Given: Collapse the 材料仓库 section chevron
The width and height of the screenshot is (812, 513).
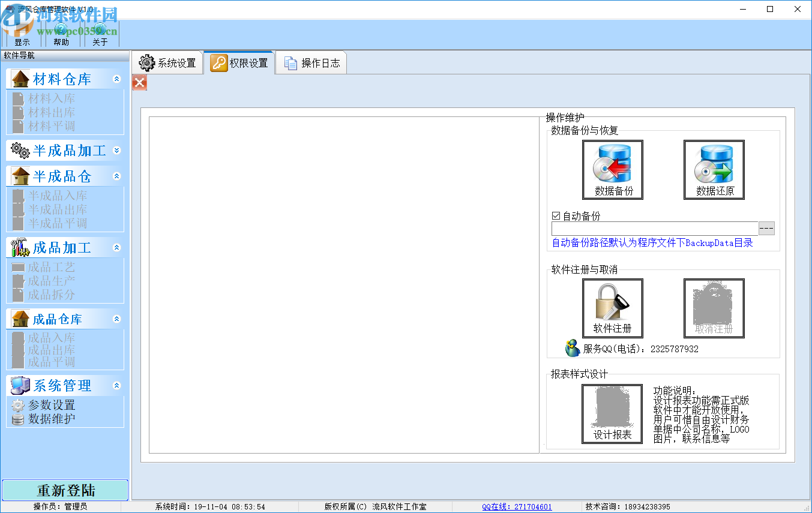Looking at the screenshot, I should click(117, 79).
